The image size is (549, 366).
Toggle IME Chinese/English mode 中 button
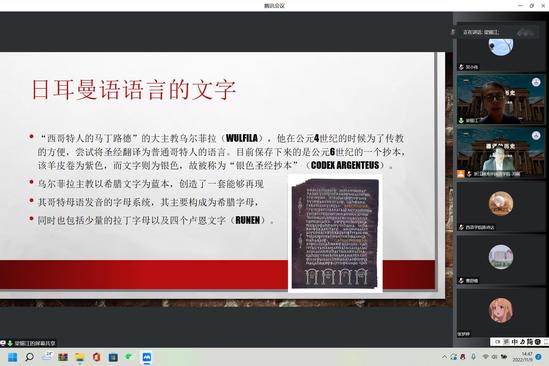click(x=515, y=341)
